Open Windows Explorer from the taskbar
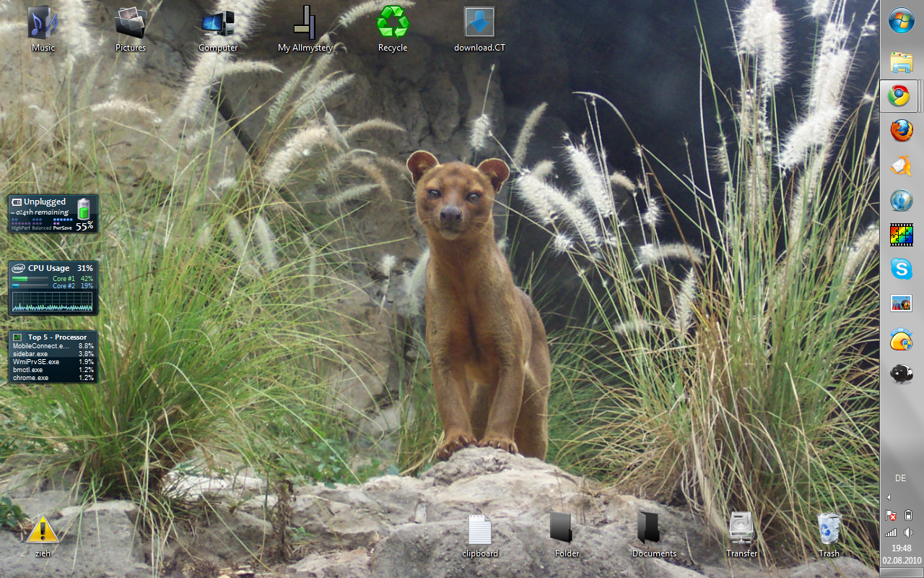Viewport: 924px width, 578px height. coord(901,62)
